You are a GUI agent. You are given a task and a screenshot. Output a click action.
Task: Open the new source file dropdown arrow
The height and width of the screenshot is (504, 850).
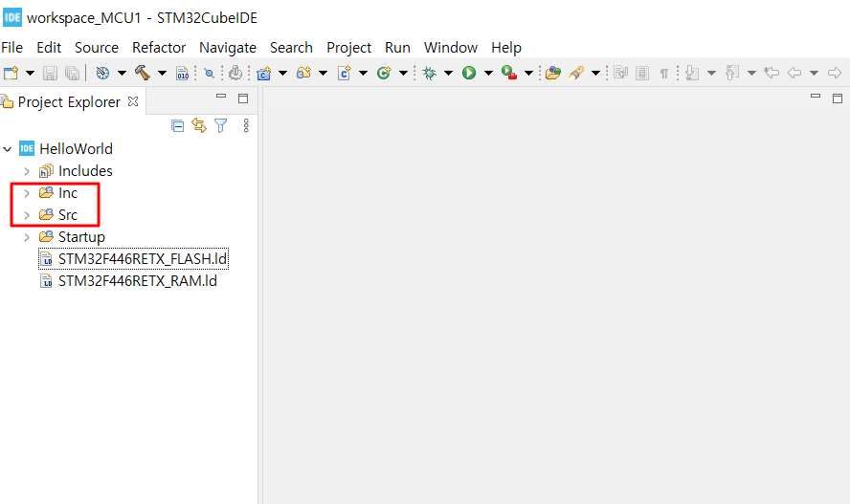(x=363, y=73)
